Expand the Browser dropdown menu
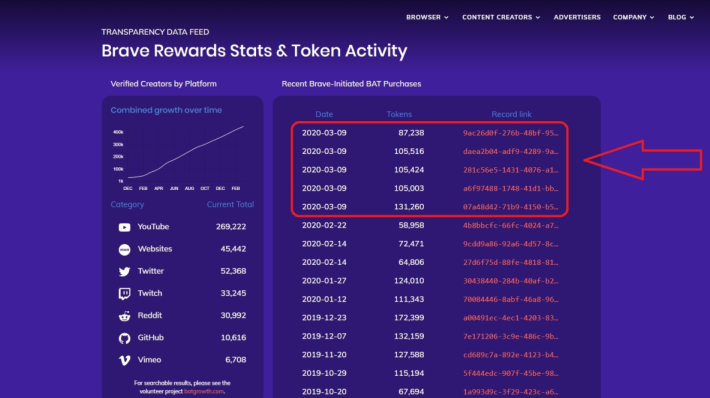 tap(427, 17)
